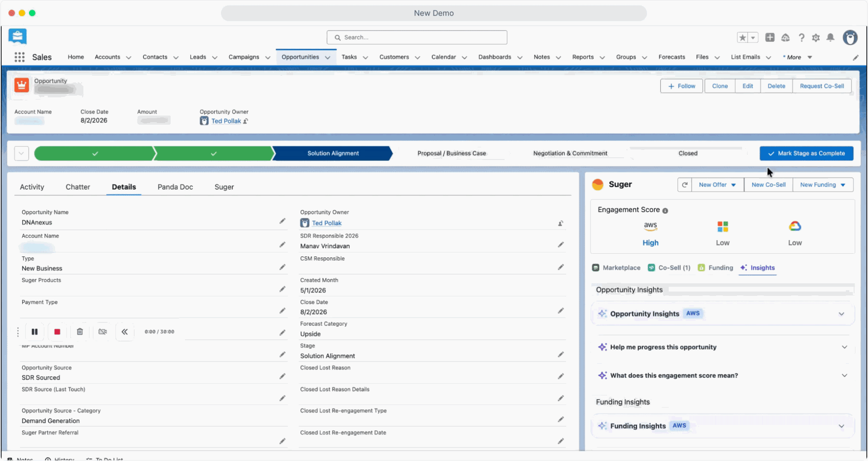Select the Co-Sell (1) tab in Suger
Screen dimensions: 868x461
click(x=669, y=268)
